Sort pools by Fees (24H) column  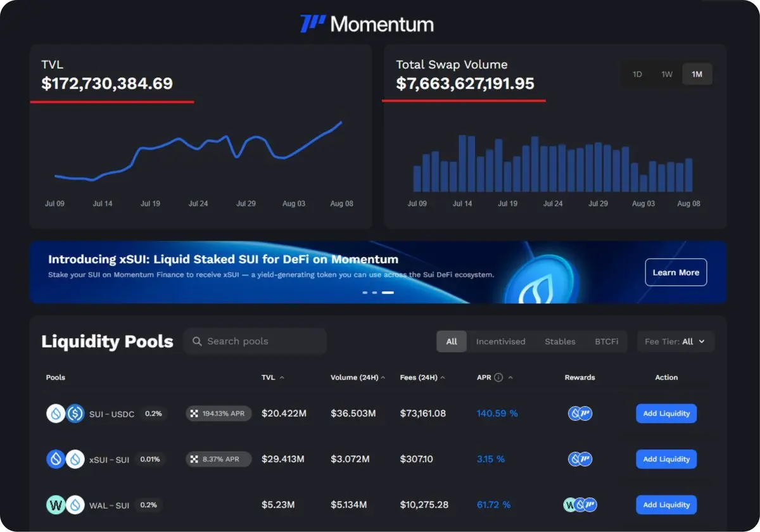(422, 377)
